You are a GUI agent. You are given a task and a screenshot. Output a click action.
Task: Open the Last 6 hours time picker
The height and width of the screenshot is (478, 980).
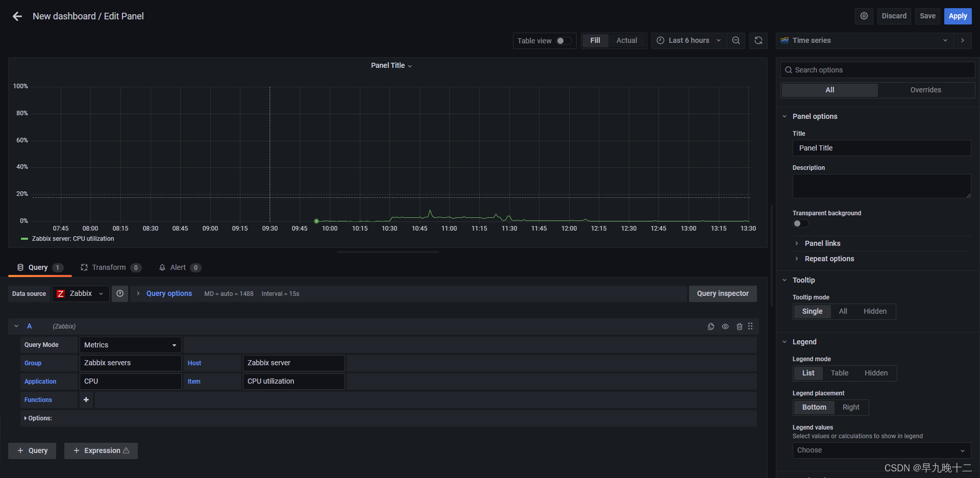click(x=689, y=40)
